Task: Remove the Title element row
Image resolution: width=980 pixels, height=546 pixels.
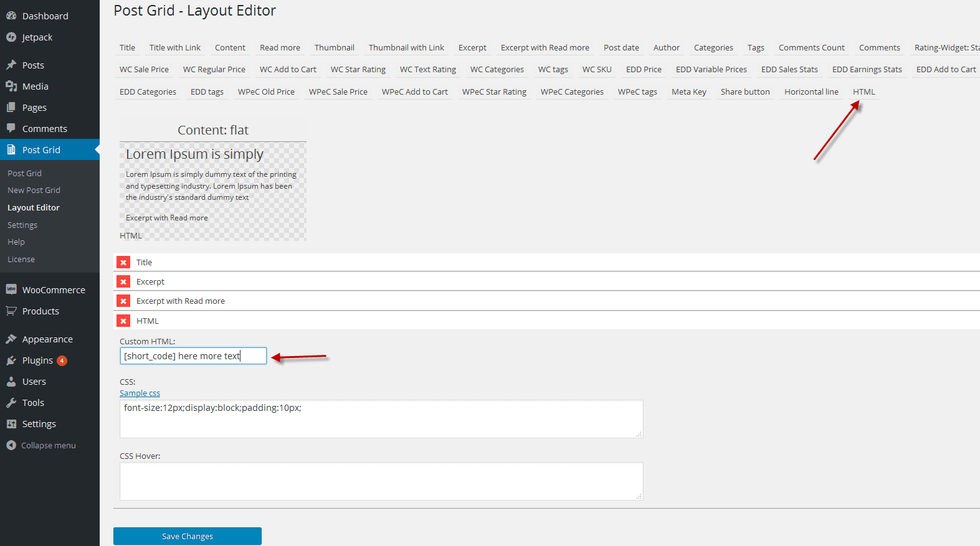Action: (x=123, y=263)
